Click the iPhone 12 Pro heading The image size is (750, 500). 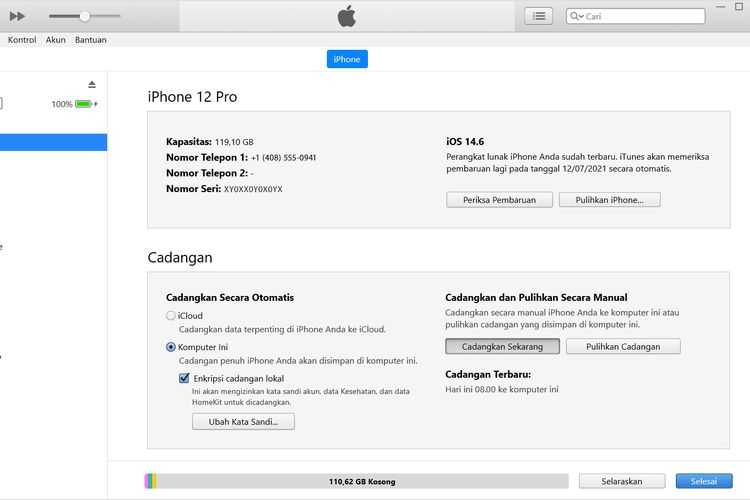point(192,97)
